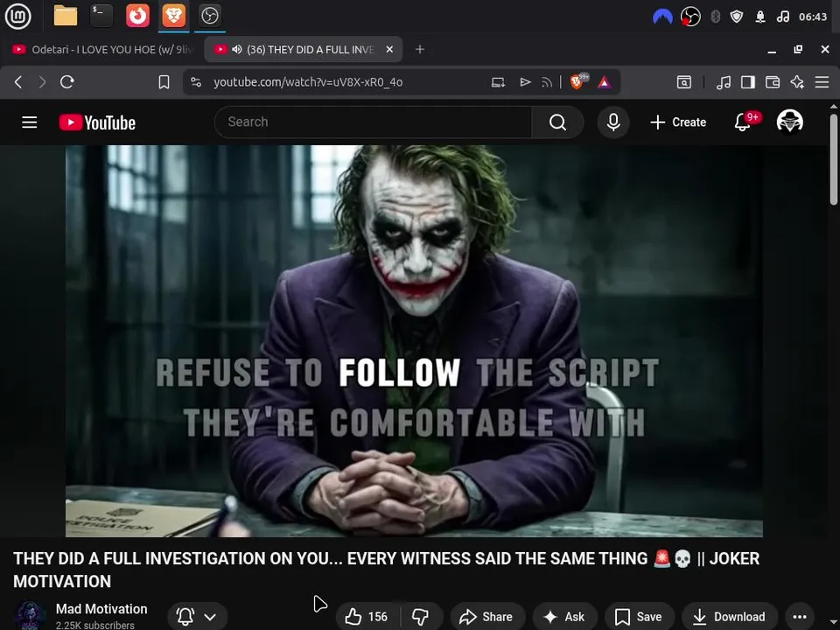This screenshot has width=840, height=630.
Task: Open the YouTube guide hamburger menu
Action: pos(30,122)
